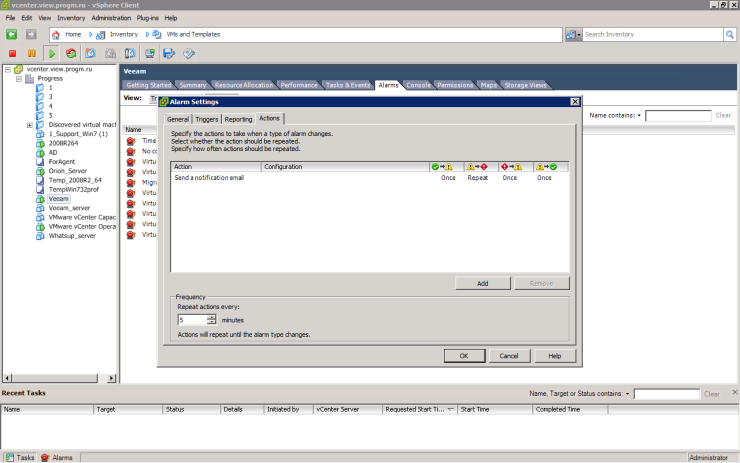Click the red Power Off toolbar icon

click(x=12, y=53)
